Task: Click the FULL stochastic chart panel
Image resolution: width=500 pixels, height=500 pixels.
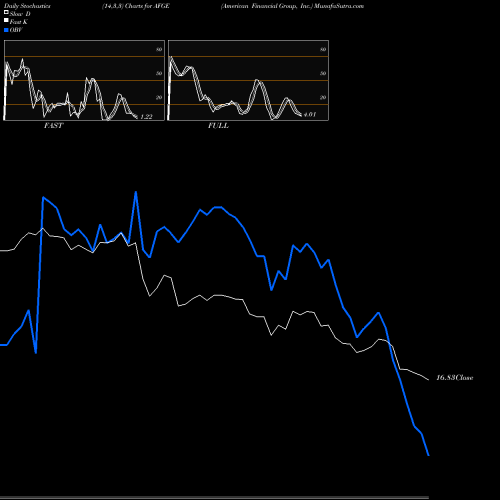Action: pos(248,80)
